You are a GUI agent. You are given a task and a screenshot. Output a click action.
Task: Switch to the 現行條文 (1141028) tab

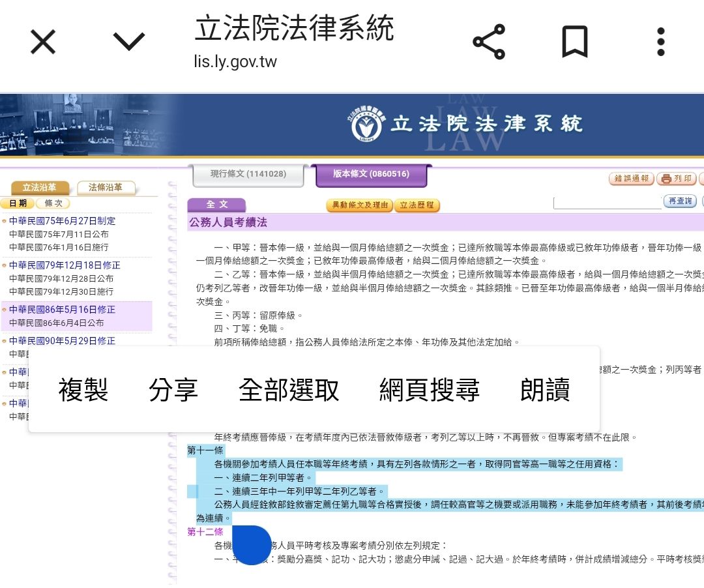[x=248, y=174]
